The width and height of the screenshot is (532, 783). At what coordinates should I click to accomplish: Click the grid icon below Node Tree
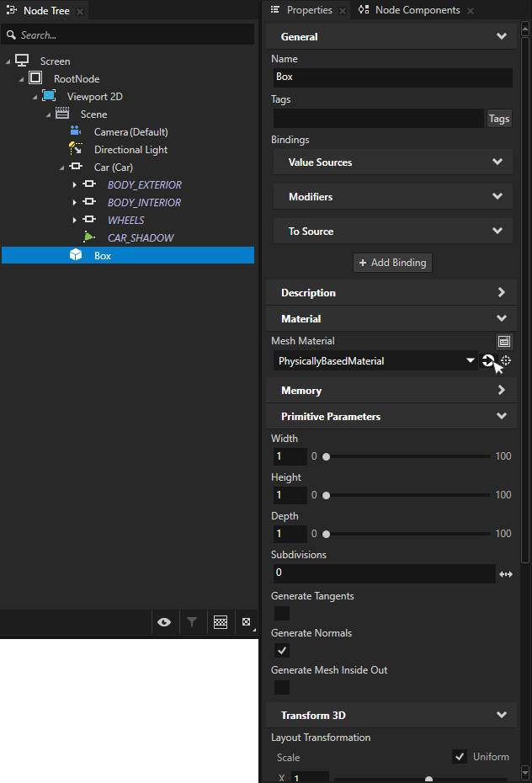tap(221, 622)
